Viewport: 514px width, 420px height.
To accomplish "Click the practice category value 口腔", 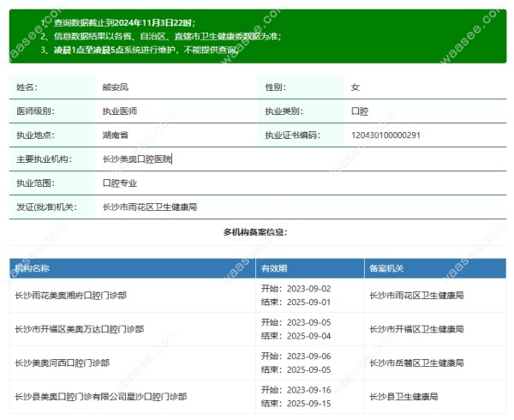I will 360,111.
